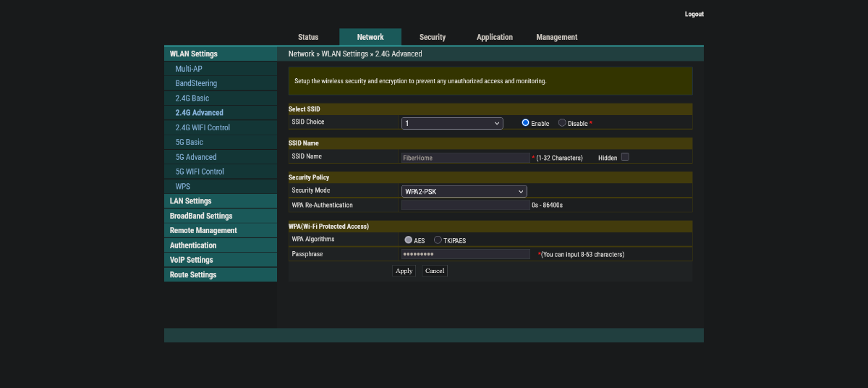This screenshot has height=388, width=868.
Task: Choose the AES algorithm radio button
Action: (x=409, y=240)
